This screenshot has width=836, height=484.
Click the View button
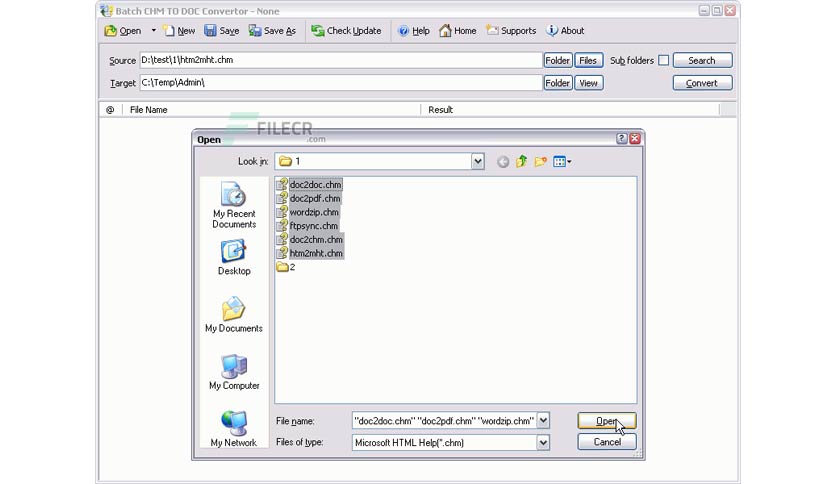point(589,83)
